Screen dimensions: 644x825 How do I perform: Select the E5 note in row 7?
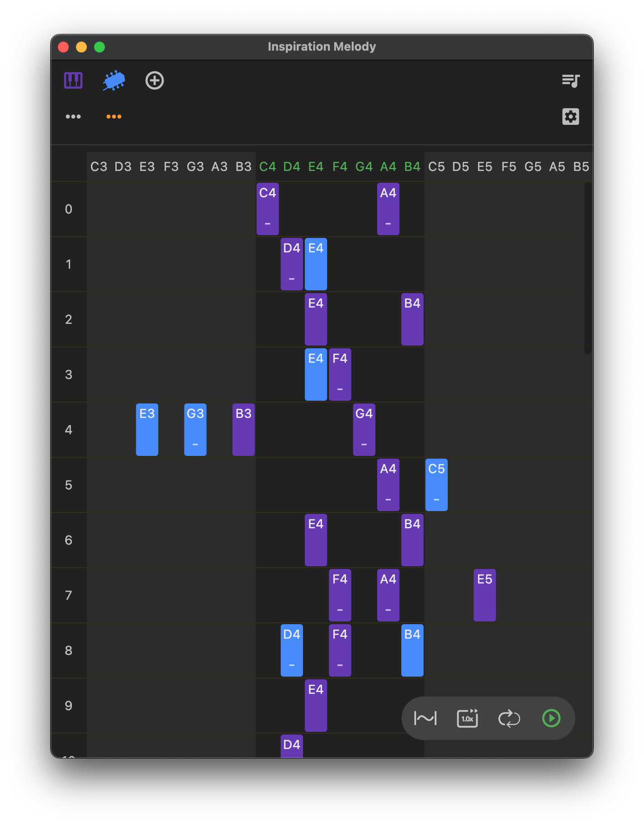coord(485,595)
